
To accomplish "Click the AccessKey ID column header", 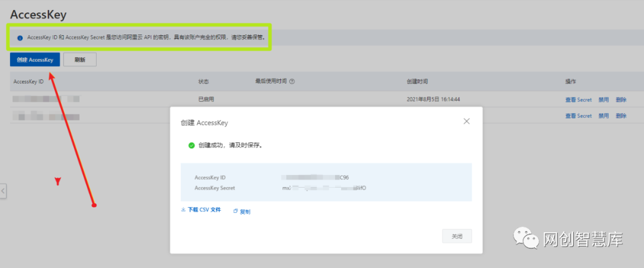I will 29,82.
